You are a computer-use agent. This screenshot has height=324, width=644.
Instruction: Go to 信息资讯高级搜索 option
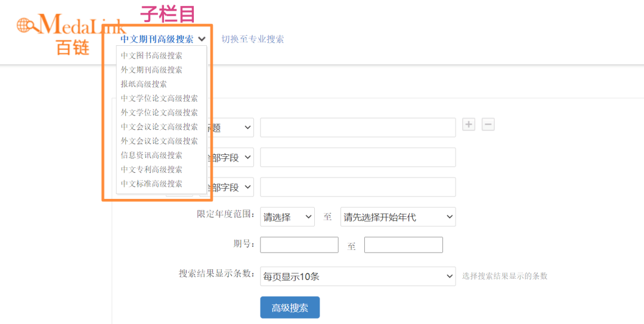point(151,155)
